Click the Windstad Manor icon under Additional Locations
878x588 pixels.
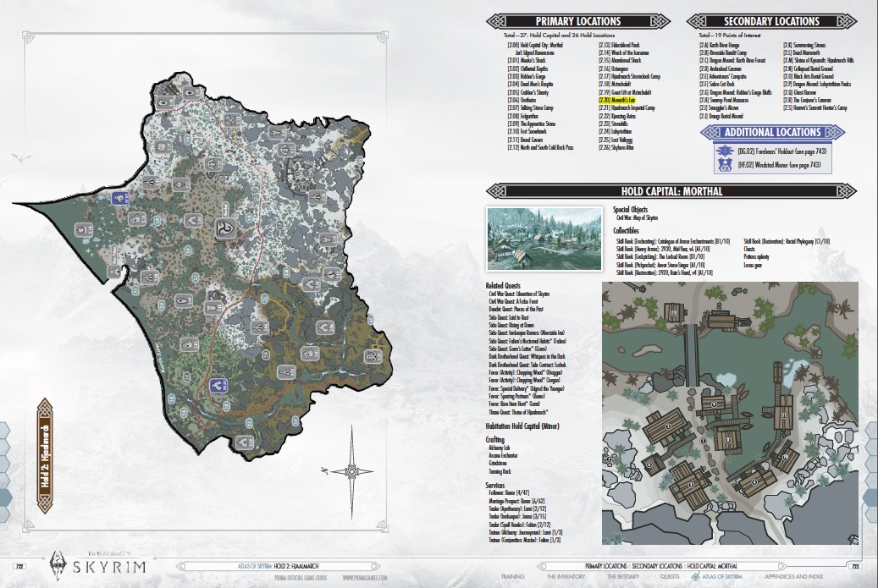pos(722,166)
